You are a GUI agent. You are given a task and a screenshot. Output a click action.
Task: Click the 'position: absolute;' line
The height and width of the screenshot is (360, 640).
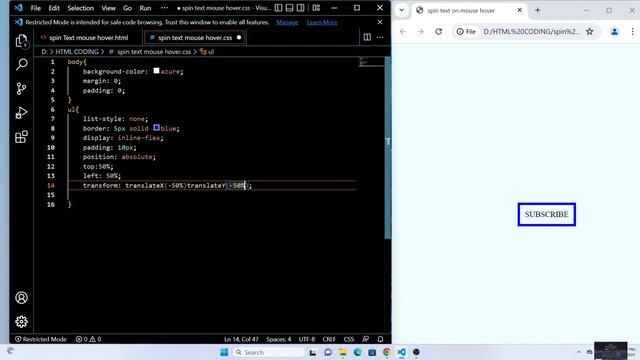click(119, 157)
